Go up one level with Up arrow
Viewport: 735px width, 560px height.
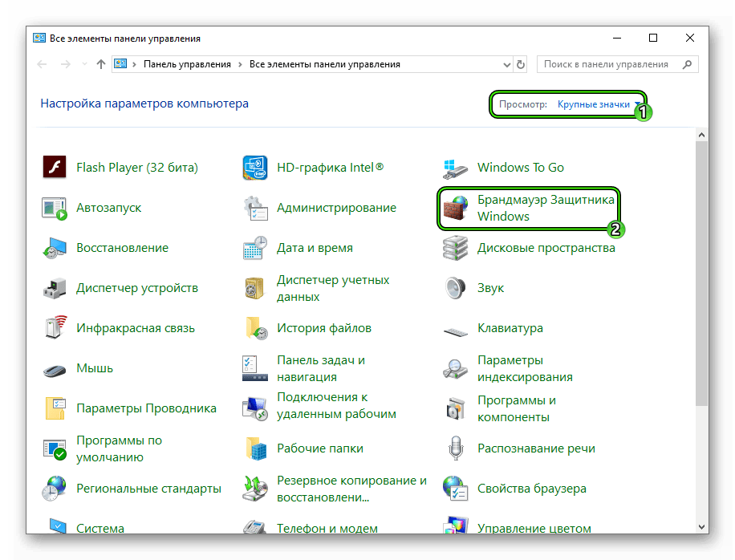(x=101, y=64)
